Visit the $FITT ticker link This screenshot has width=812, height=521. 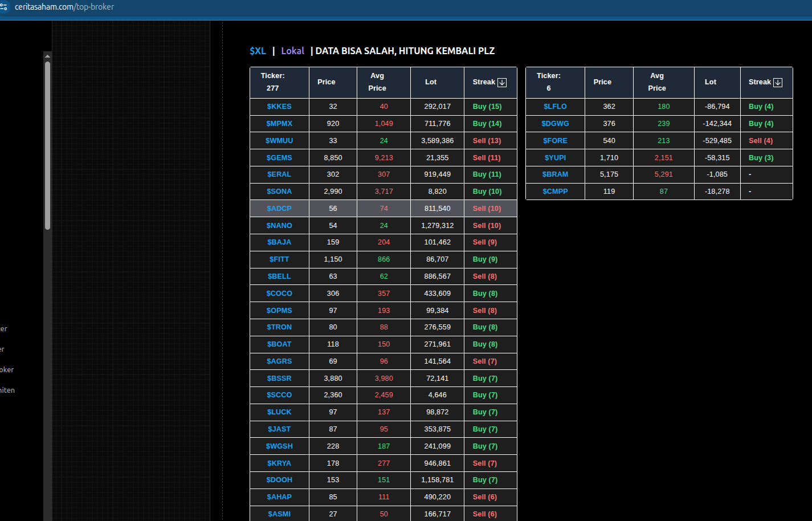[x=279, y=259]
